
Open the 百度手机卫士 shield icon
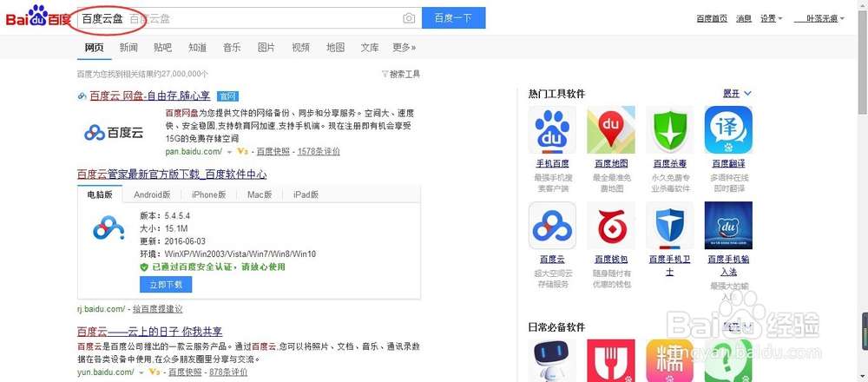coord(670,226)
